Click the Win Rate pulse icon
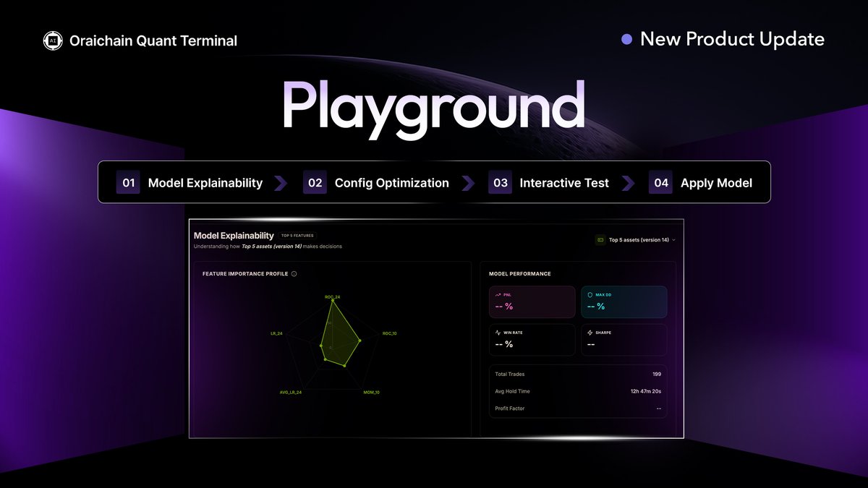This screenshot has width=868, height=488. (x=498, y=333)
